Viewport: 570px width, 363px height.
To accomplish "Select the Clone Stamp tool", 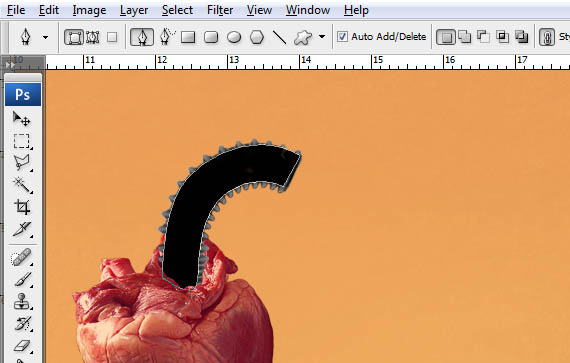I will click(x=22, y=302).
